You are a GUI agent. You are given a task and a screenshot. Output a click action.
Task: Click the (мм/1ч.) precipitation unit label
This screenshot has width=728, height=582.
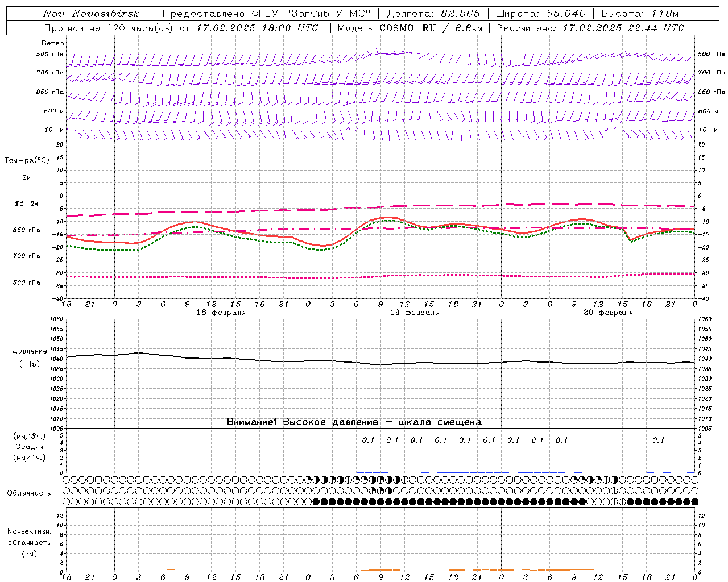(30, 458)
